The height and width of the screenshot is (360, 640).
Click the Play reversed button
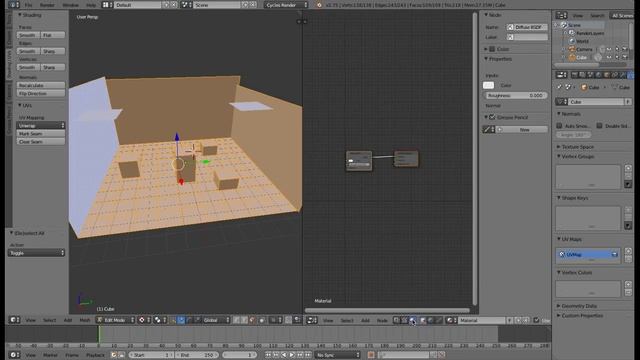tap(284, 355)
